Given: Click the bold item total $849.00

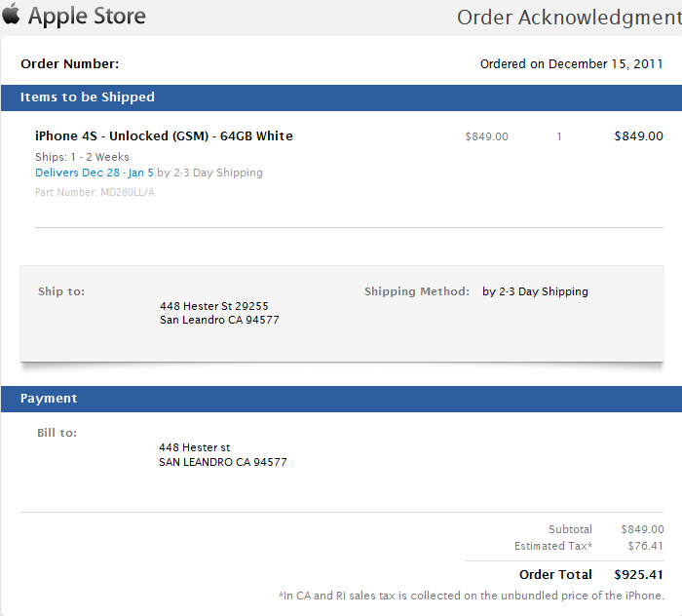Looking at the screenshot, I should click(x=638, y=136).
